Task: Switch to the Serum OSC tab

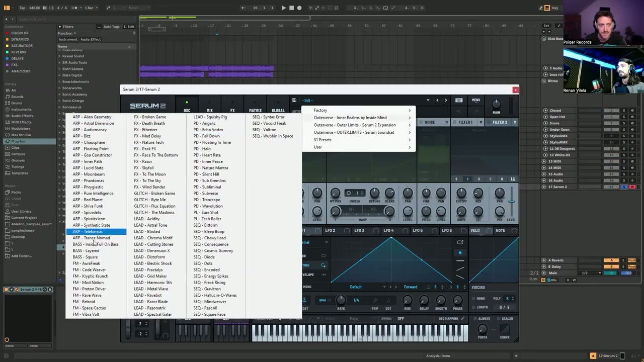Action: 187,106
